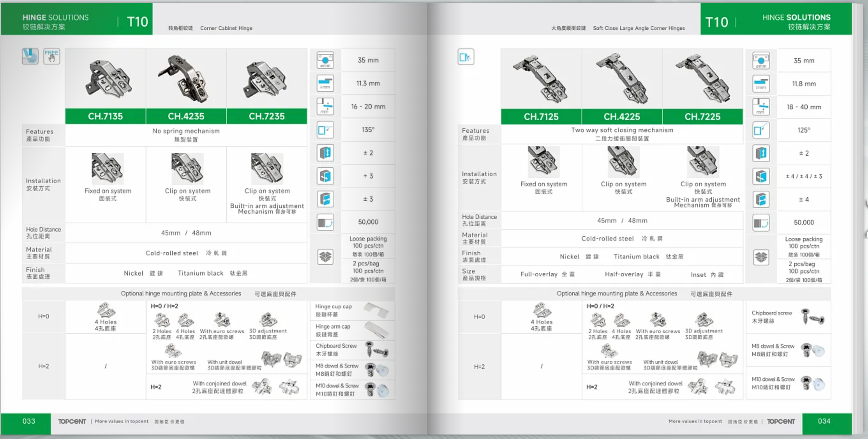Click 'Corner Cabinet Hinge' heading

click(x=226, y=28)
